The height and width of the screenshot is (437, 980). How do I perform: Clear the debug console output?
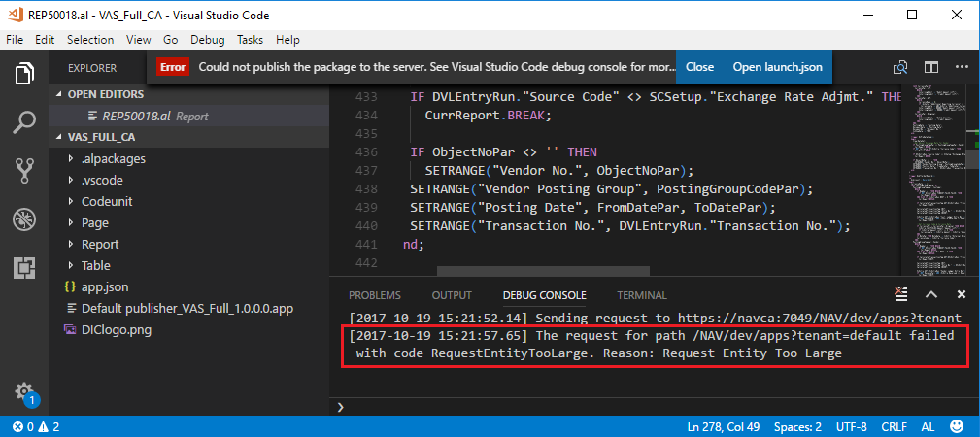[x=900, y=294]
